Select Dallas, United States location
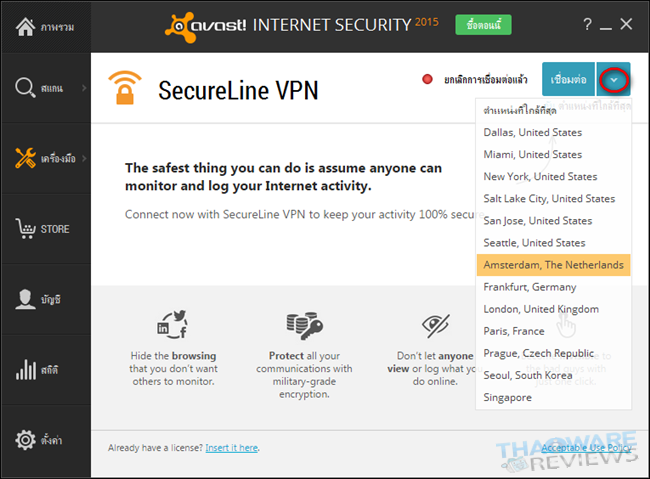The image size is (650, 479). (532, 132)
